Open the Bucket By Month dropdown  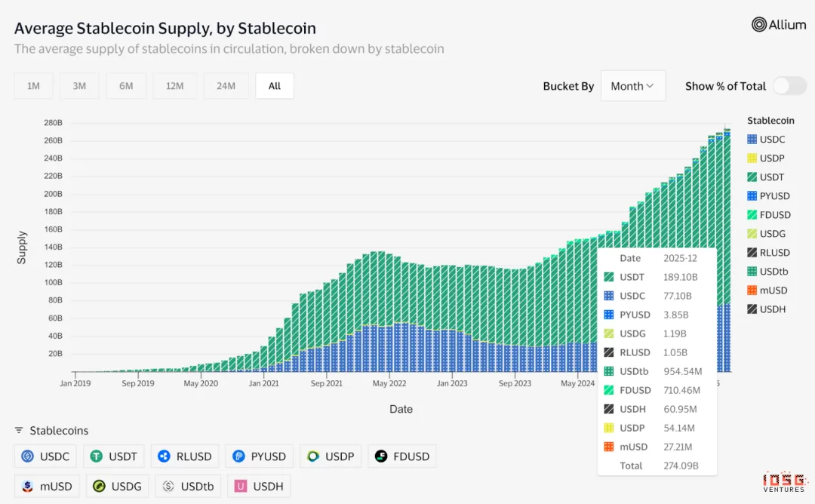633,86
